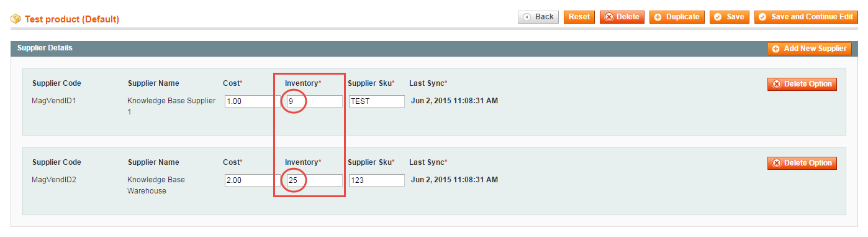
Task: Focus the Inventory field showing 25
Action: (x=315, y=180)
